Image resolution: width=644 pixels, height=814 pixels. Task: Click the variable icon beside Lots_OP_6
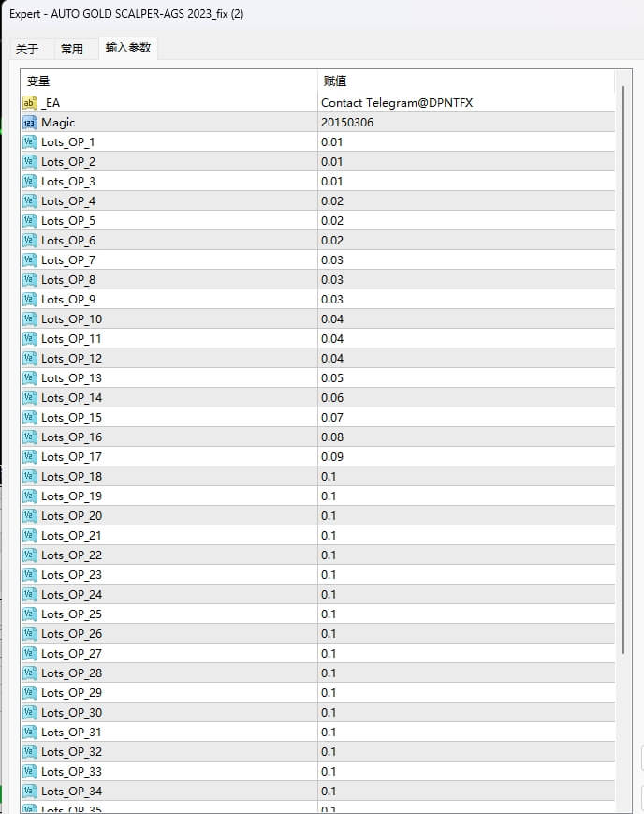[x=30, y=241]
